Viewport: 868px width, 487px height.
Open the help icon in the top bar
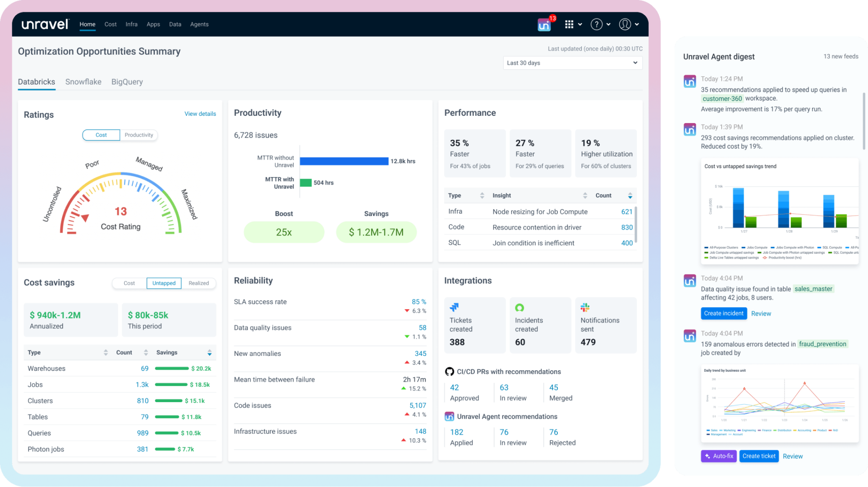(597, 24)
